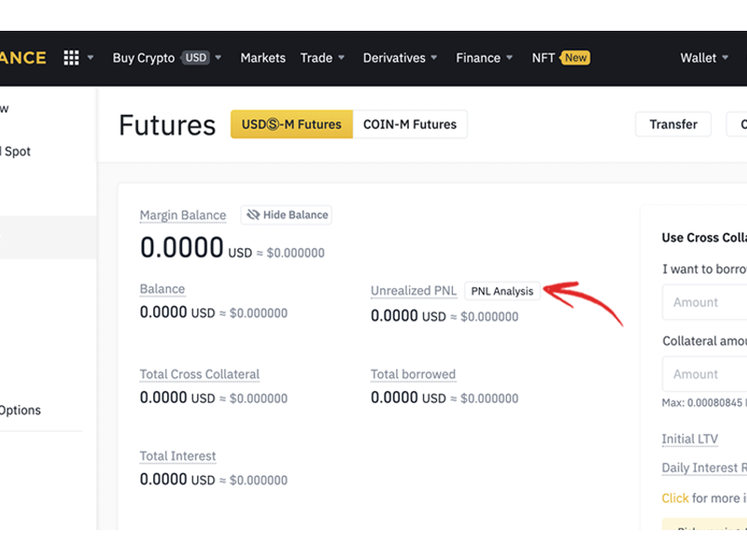Focus the Collateral amount input field

705,374
